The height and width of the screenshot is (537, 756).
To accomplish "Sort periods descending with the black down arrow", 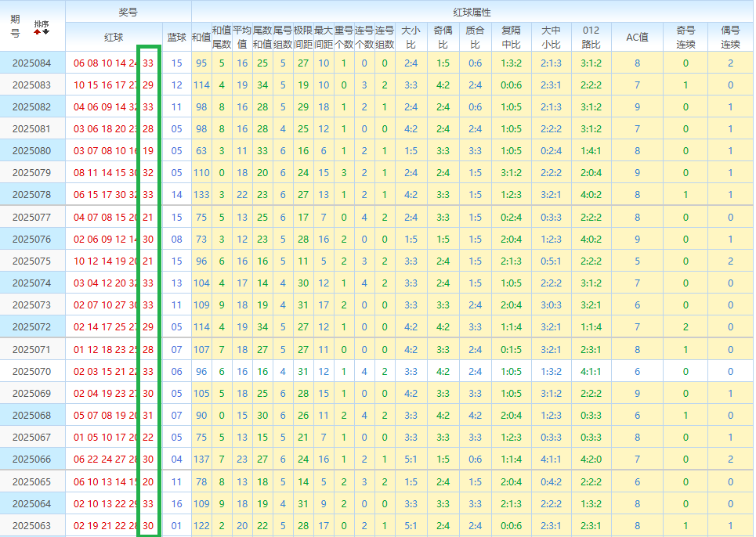I will 45,32.
